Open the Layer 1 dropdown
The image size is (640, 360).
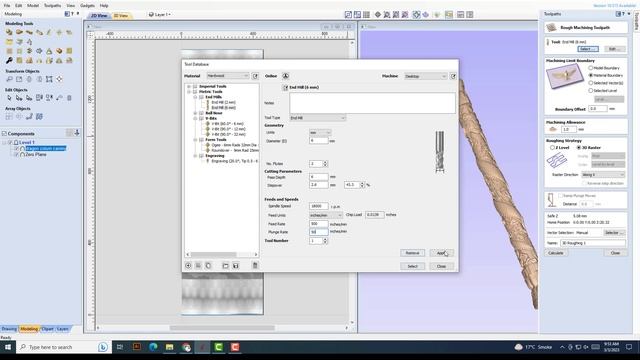[160, 15]
